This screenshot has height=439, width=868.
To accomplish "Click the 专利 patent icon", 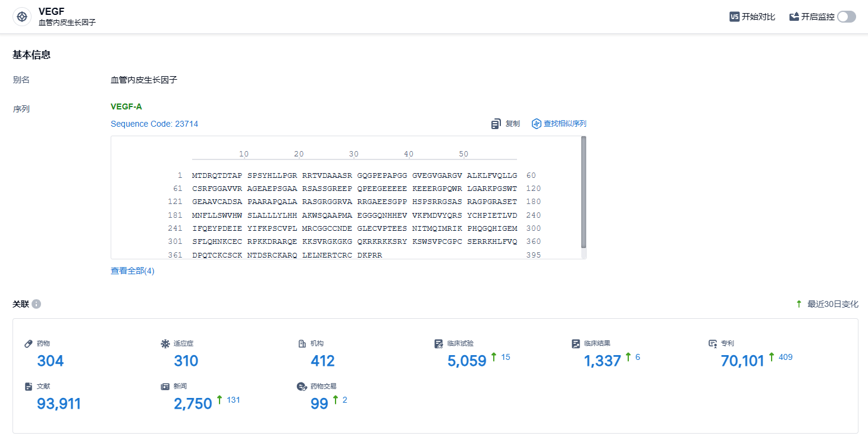I will click(713, 344).
